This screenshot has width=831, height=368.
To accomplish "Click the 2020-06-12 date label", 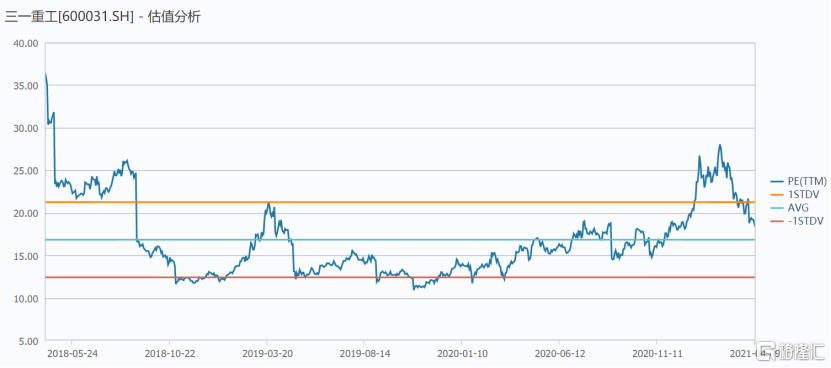I will [x=559, y=353].
